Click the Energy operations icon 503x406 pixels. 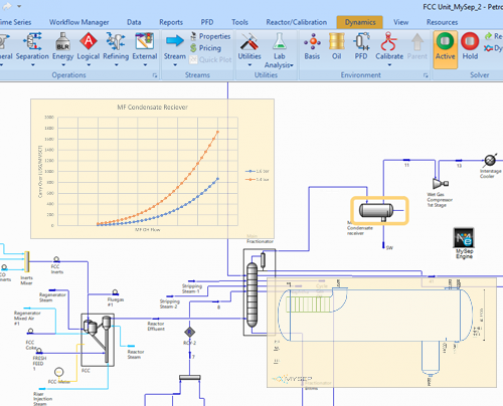pyautogui.click(x=63, y=47)
